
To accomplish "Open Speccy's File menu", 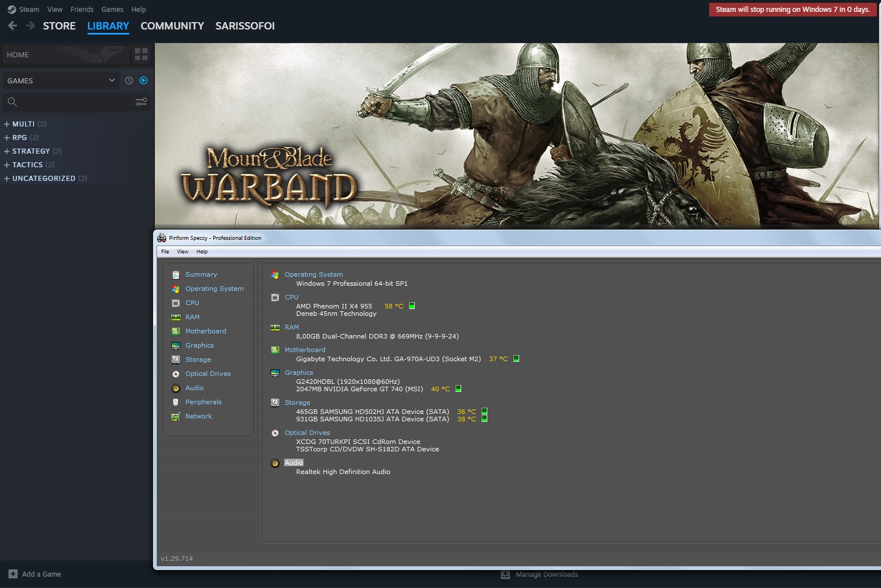I will tap(165, 252).
